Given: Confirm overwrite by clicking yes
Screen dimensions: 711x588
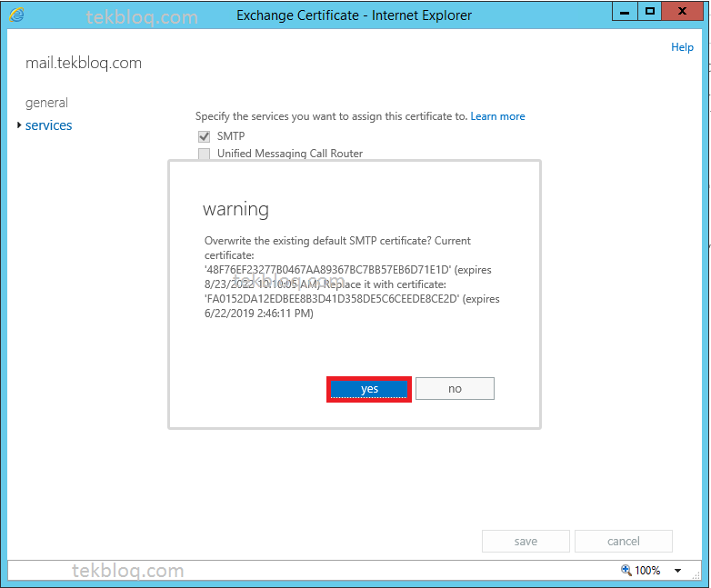Looking at the screenshot, I should [x=369, y=389].
